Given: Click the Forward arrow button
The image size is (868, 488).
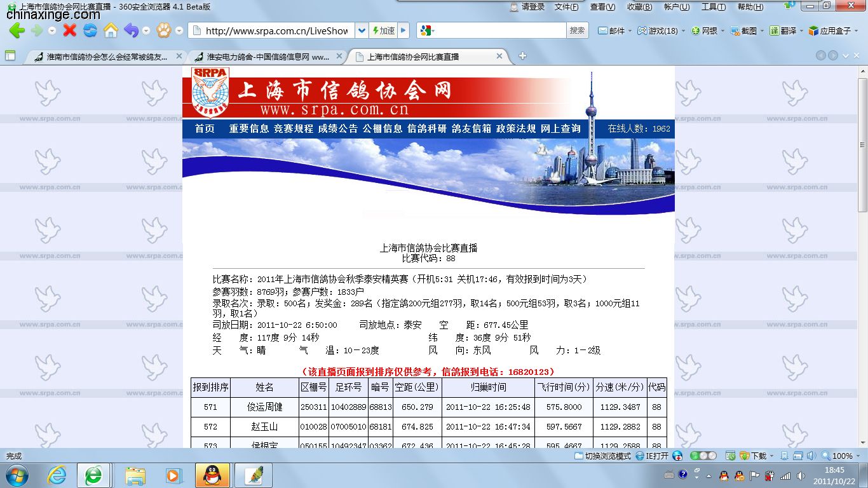Looking at the screenshot, I should click(x=37, y=30).
